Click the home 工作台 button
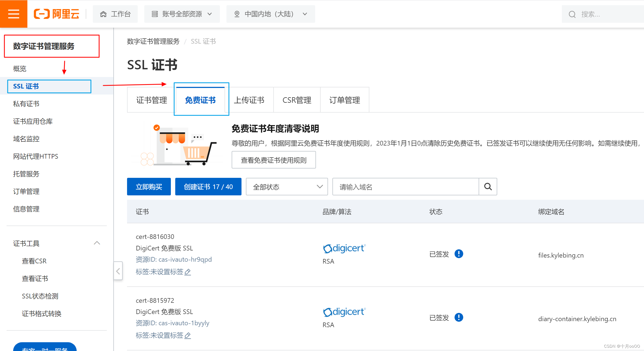Image resolution: width=644 pixels, height=351 pixels. 115,14
